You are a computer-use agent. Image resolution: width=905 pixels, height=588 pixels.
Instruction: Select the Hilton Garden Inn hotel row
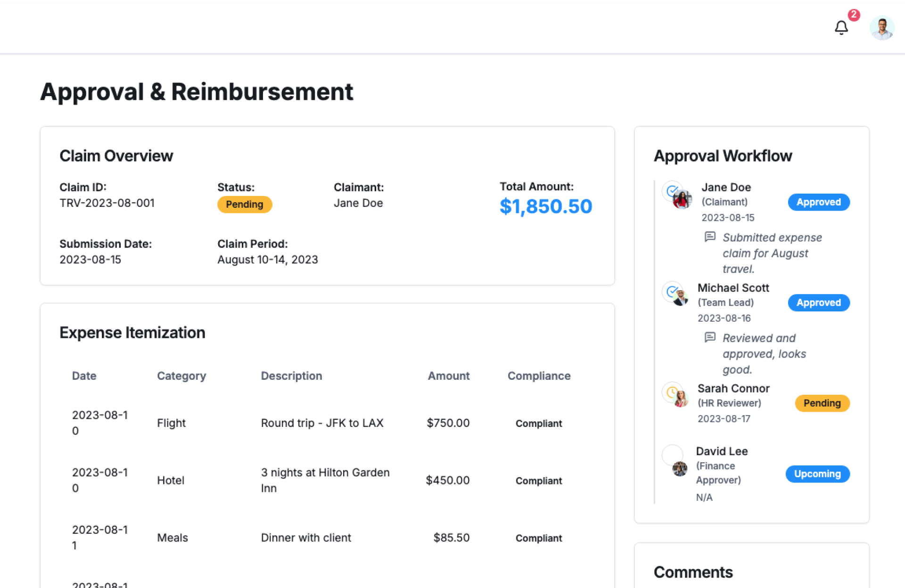pyautogui.click(x=325, y=481)
